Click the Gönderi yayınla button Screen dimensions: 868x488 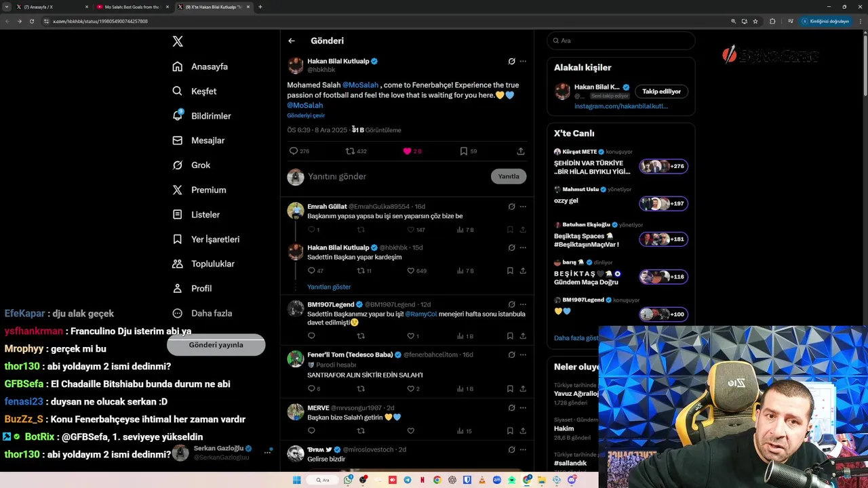(216, 345)
